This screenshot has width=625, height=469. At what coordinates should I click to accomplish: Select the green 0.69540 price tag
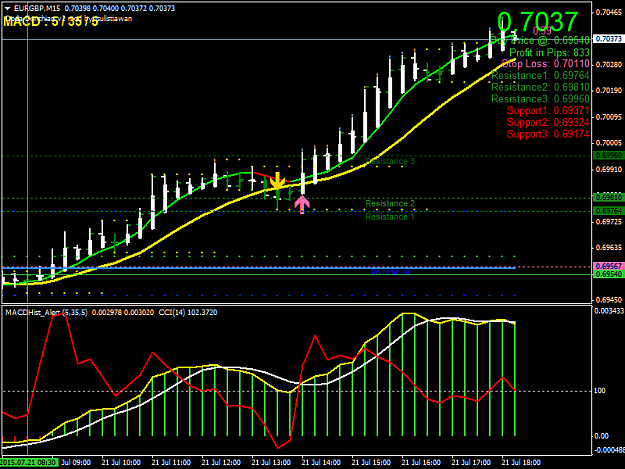608,274
